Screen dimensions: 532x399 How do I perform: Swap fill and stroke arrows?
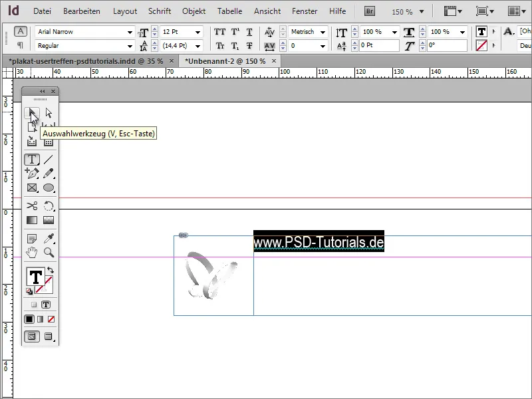click(51, 270)
